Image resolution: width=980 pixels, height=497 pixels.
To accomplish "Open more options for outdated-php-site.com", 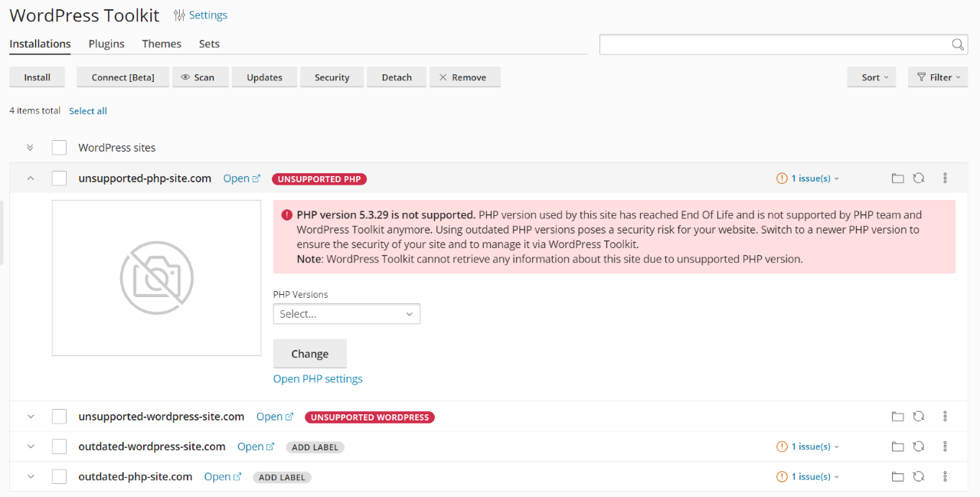I will (945, 476).
